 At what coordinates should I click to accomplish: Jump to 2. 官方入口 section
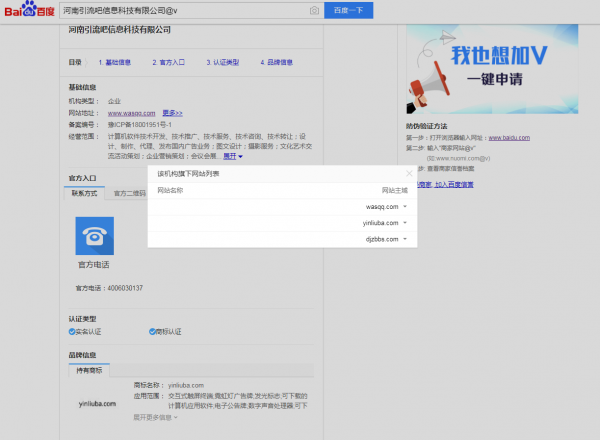[168, 62]
